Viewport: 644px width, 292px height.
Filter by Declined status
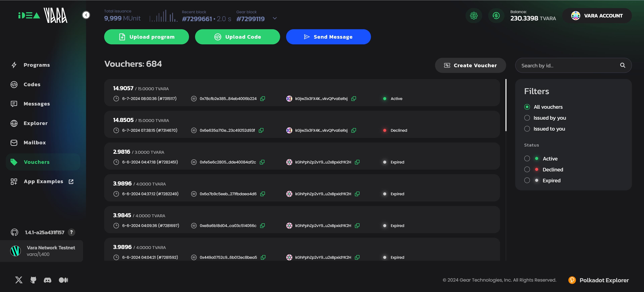point(527,170)
